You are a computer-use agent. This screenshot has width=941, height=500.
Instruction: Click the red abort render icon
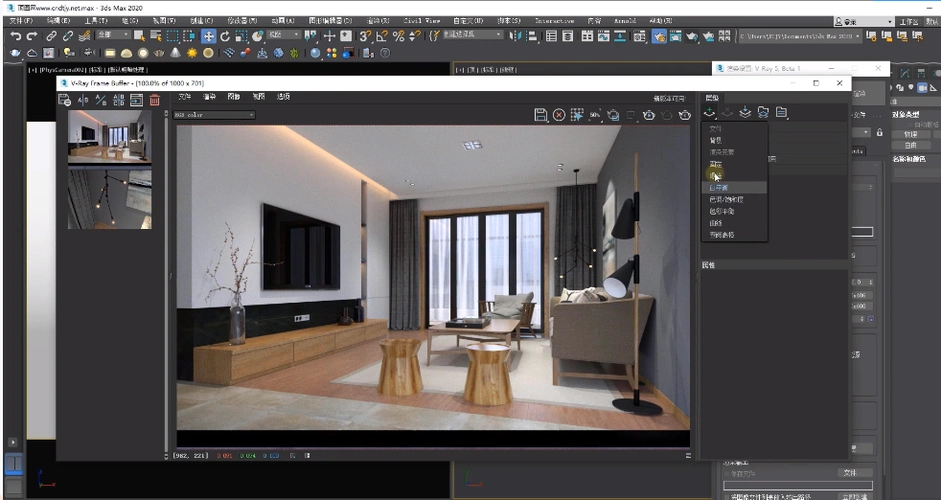(559, 115)
